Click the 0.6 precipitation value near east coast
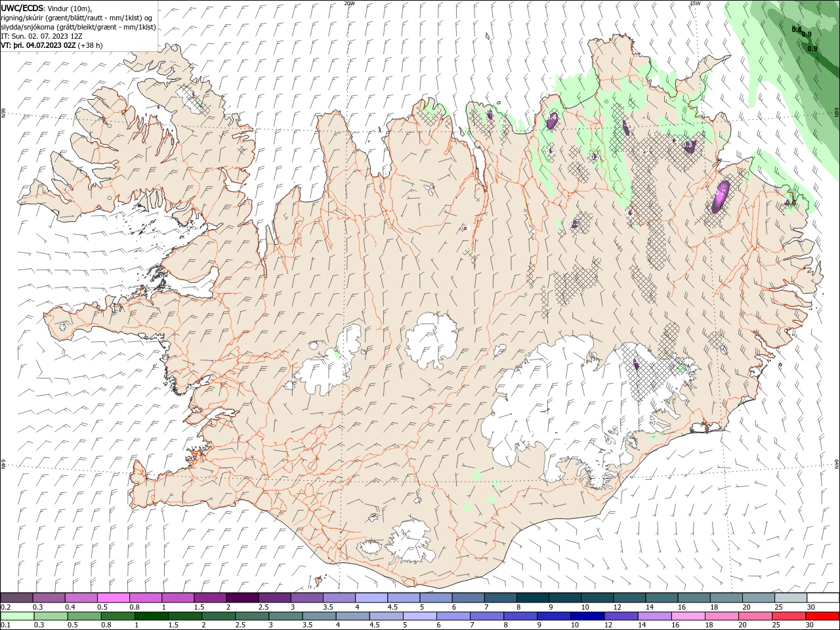The height and width of the screenshot is (630, 840). [791, 203]
